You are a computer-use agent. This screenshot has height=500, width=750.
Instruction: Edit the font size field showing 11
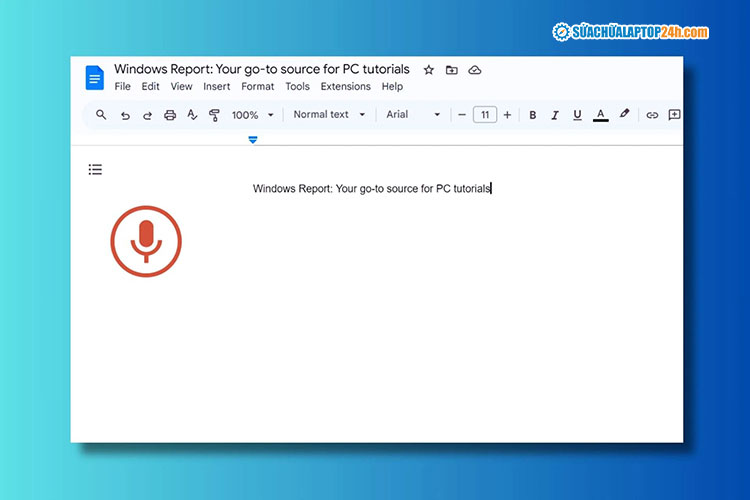coord(485,115)
